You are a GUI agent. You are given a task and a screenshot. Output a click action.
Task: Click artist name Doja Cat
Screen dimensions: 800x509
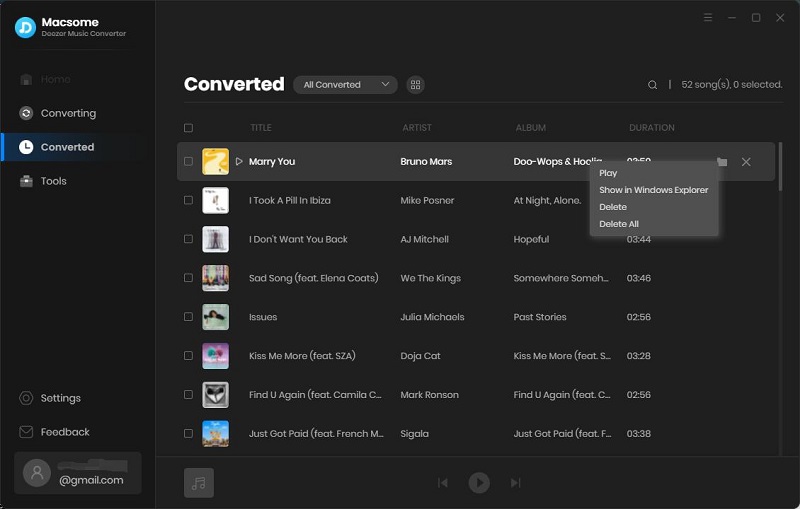[x=420, y=355]
